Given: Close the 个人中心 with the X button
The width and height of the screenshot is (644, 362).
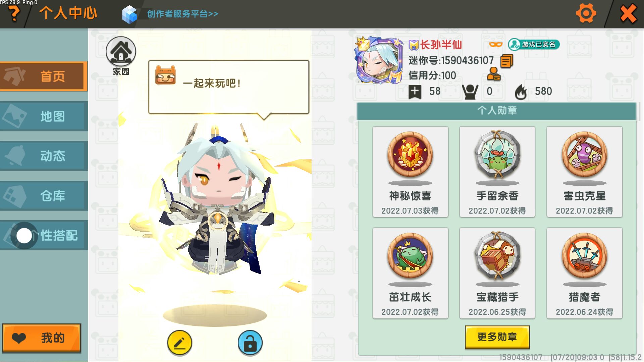Looking at the screenshot, I should [x=628, y=14].
